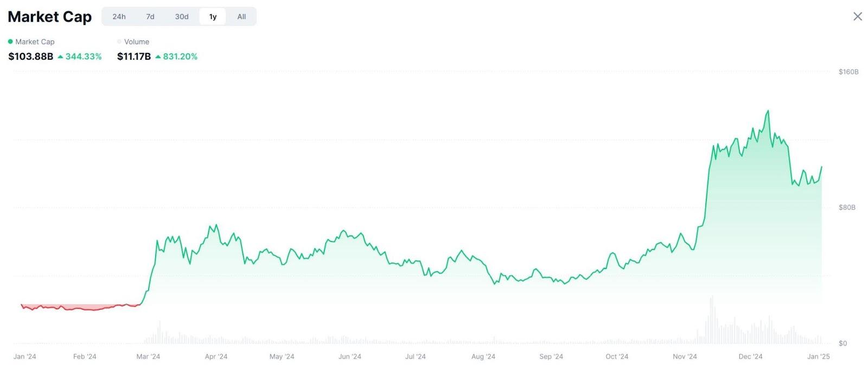Click the green up-arrow beside 344.33%
The width and height of the screenshot is (868, 370).
click(x=61, y=56)
